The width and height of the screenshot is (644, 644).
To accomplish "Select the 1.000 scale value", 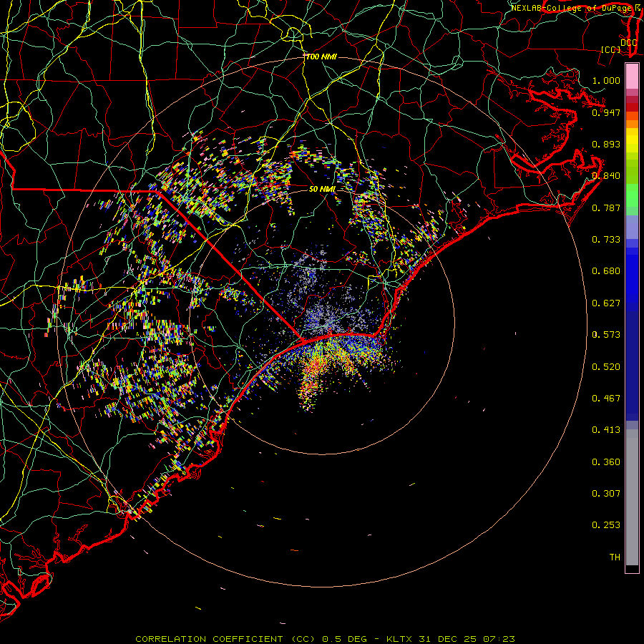I will (x=606, y=80).
